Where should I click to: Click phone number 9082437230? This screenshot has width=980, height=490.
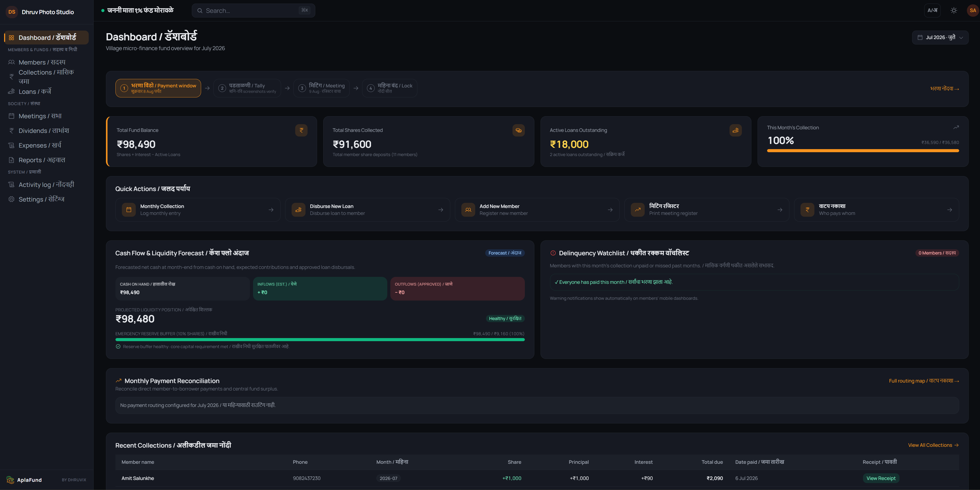tap(307, 478)
